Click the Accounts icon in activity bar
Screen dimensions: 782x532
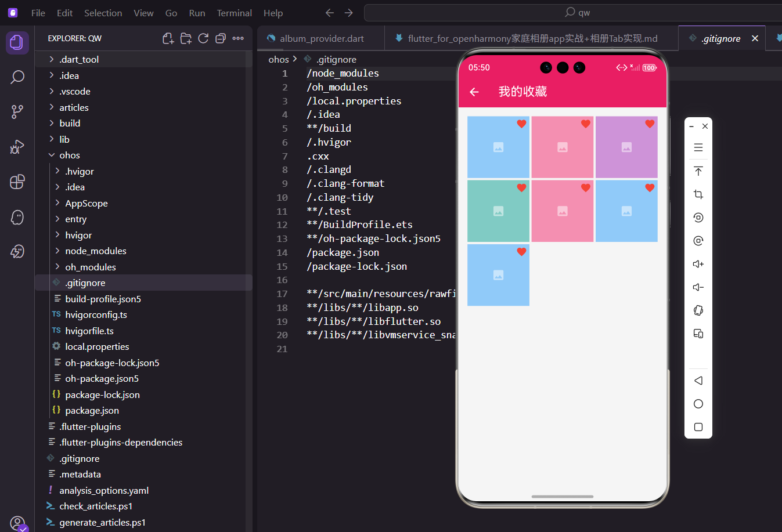[18, 523]
